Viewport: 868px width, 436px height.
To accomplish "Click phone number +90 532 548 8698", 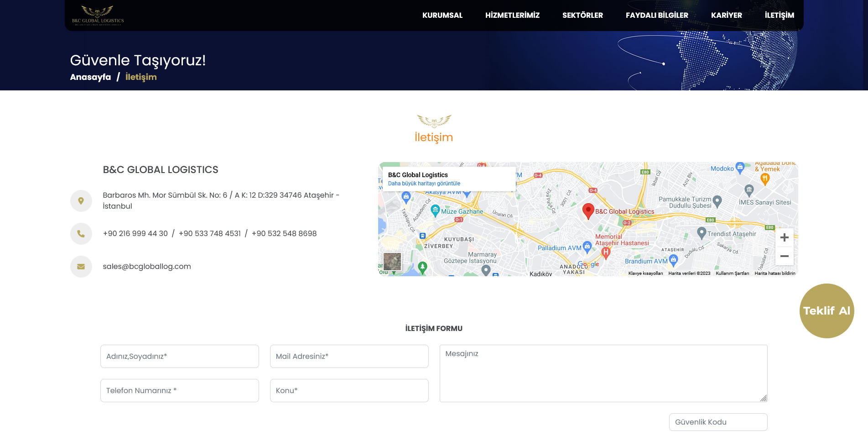I will (284, 234).
